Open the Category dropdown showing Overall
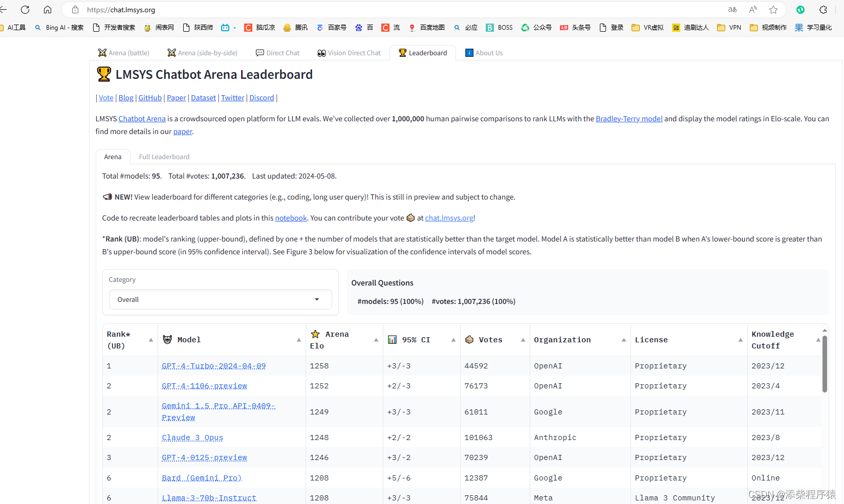 [220, 299]
